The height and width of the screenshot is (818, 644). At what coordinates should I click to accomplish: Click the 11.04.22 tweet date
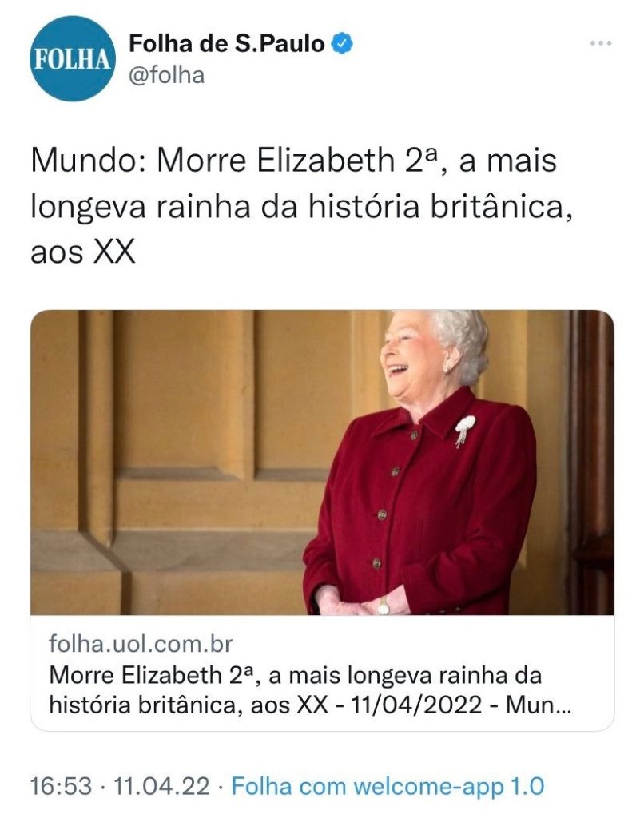click(x=161, y=786)
